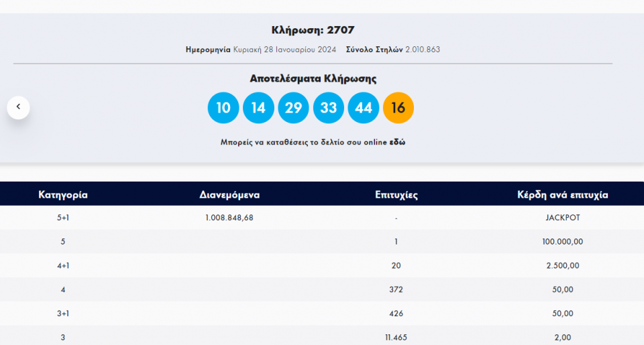Screen dimensions: 644x345
Task: Click the blue ball number 44
Action: (363, 108)
